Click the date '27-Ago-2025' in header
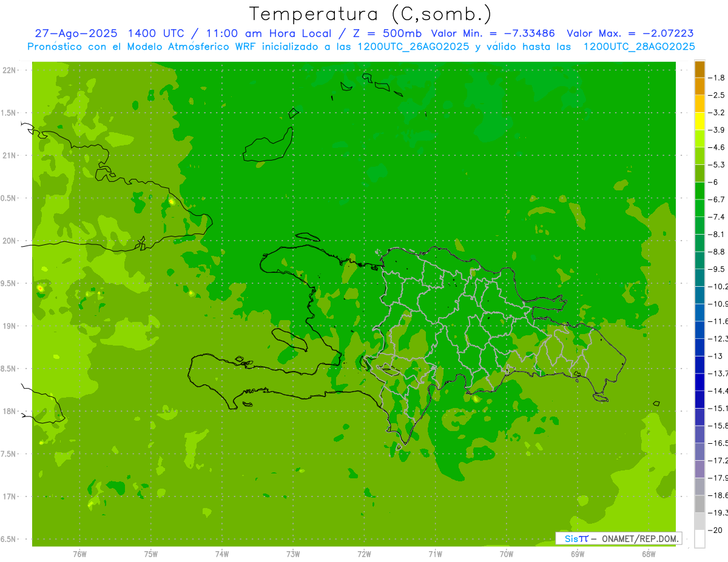This screenshot has height=562, width=728. point(75,33)
